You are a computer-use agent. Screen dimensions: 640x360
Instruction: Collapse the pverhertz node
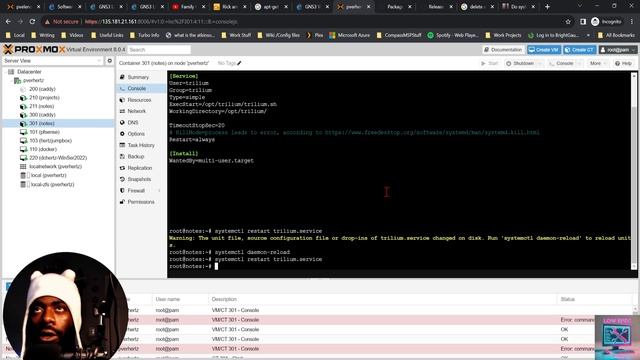coord(11,80)
